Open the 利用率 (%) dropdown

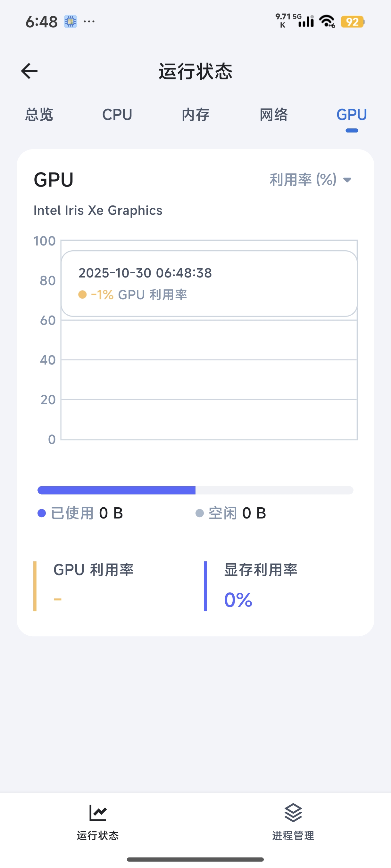click(x=303, y=180)
